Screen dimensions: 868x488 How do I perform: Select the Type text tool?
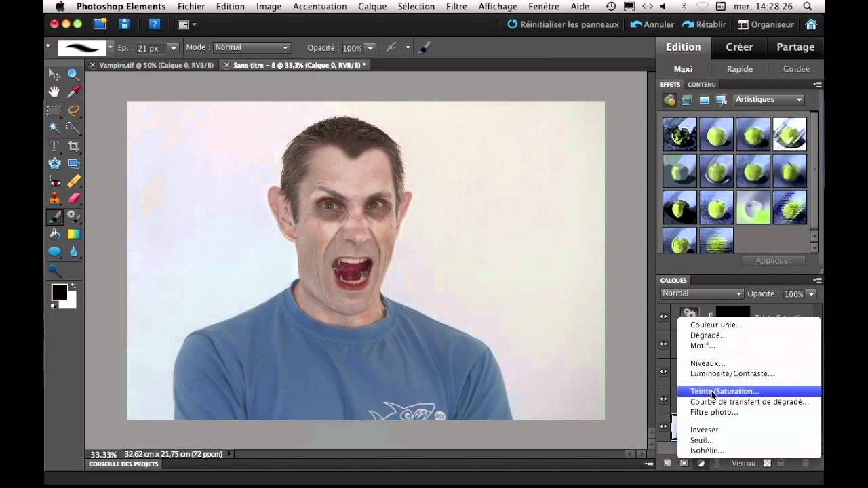click(54, 146)
